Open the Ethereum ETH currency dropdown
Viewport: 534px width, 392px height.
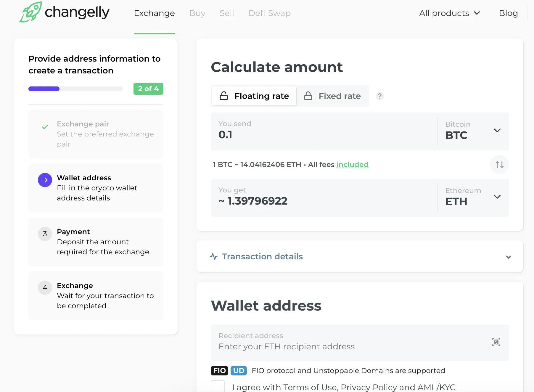click(473, 197)
